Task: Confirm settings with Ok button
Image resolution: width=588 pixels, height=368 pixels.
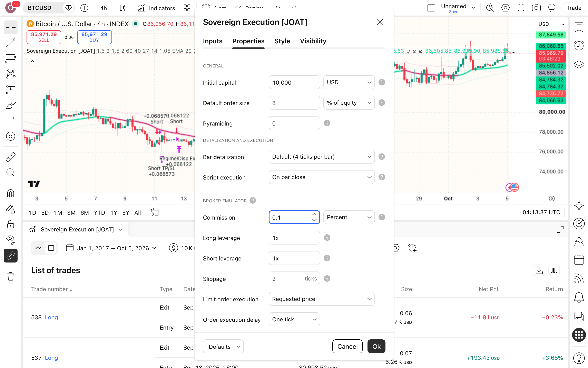Action: tap(376, 346)
